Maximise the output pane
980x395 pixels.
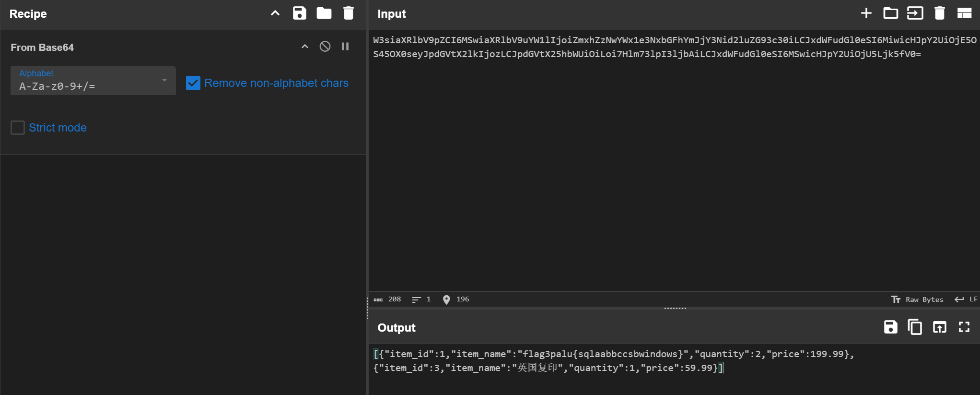tap(964, 327)
